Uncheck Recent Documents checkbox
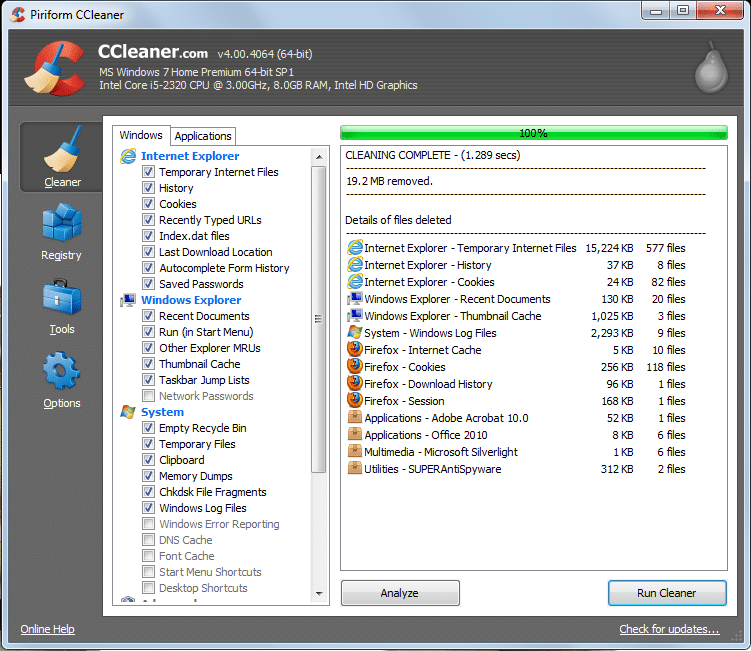Image resolution: width=751 pixels, height=651 pixels. coord(148,316)
